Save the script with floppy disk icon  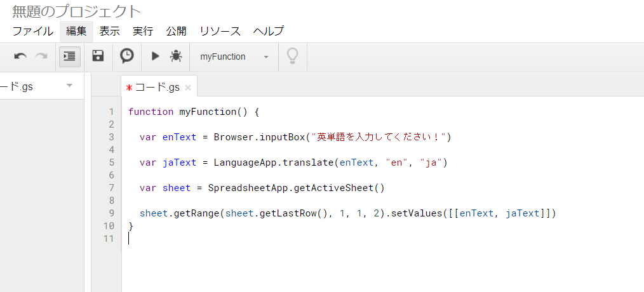click(98, 56)
